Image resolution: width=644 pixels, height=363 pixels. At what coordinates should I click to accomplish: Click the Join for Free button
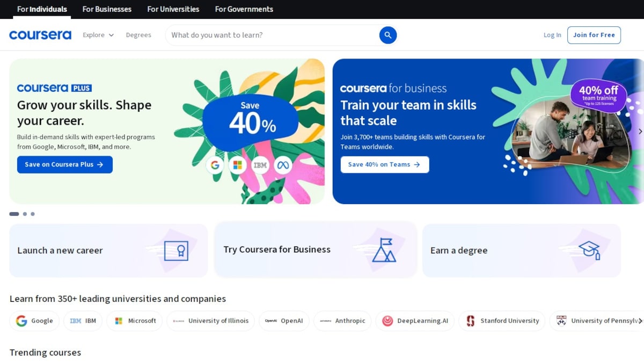(594, 35)
